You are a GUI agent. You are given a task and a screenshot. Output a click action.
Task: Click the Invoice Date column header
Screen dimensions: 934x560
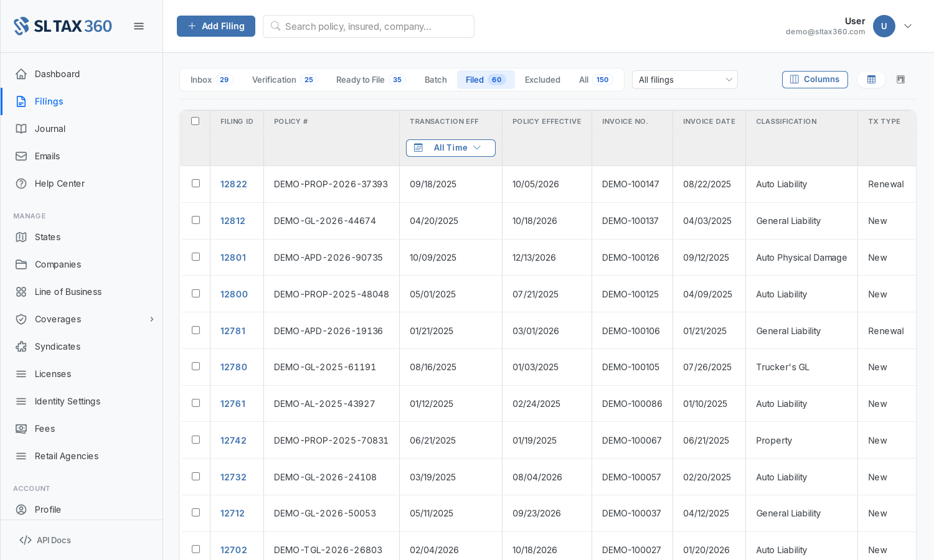tap(709, 121)
